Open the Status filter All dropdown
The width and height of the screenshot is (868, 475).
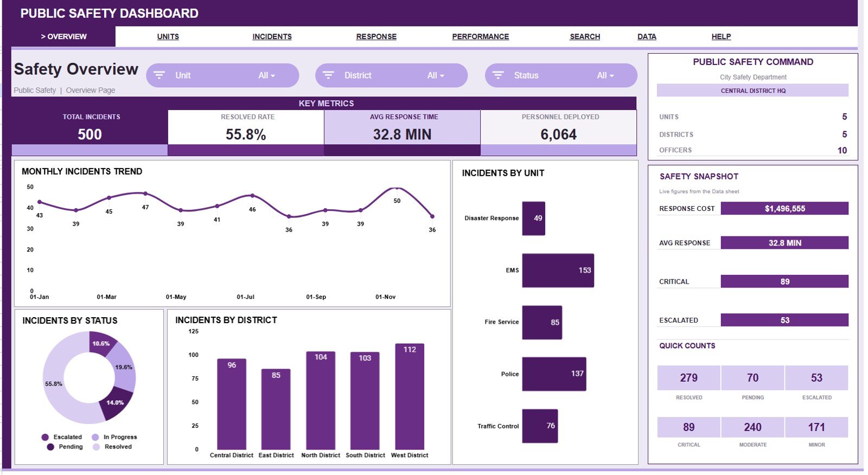[x=605, y=75]
